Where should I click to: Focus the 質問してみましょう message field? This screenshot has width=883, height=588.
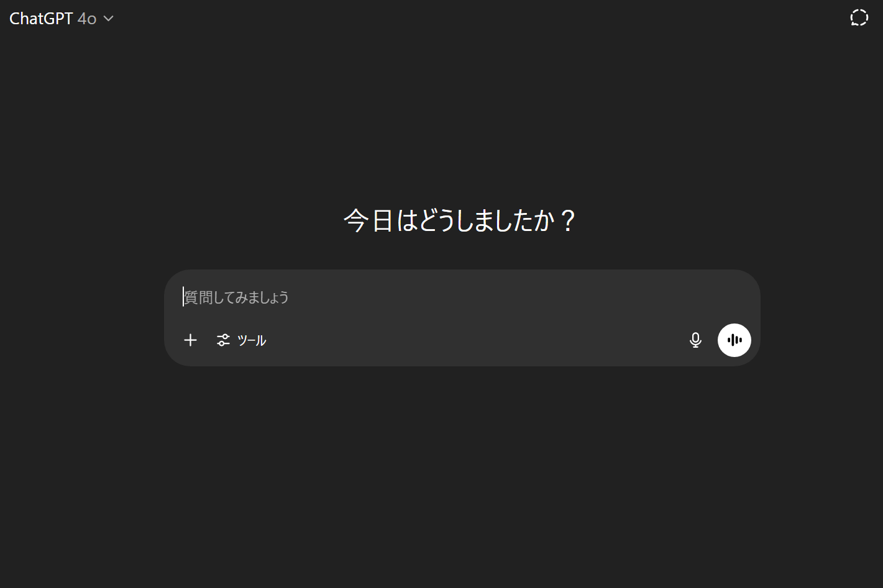pyautogui.click(x=462, y=297)
